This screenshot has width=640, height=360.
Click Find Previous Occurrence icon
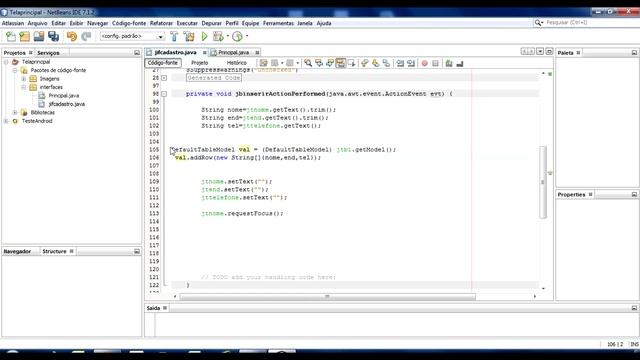pos(319,63)
